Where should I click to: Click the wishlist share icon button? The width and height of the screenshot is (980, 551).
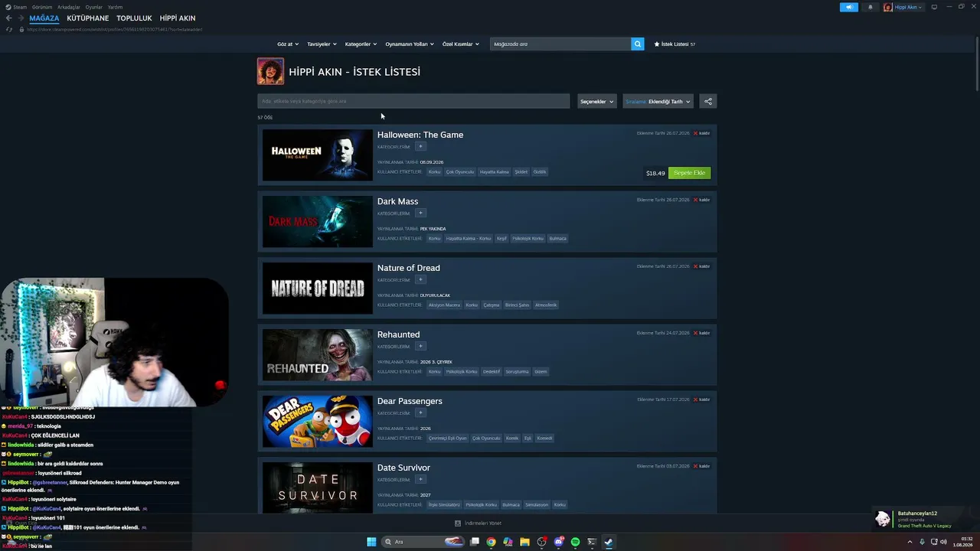[x=708, y=101]
